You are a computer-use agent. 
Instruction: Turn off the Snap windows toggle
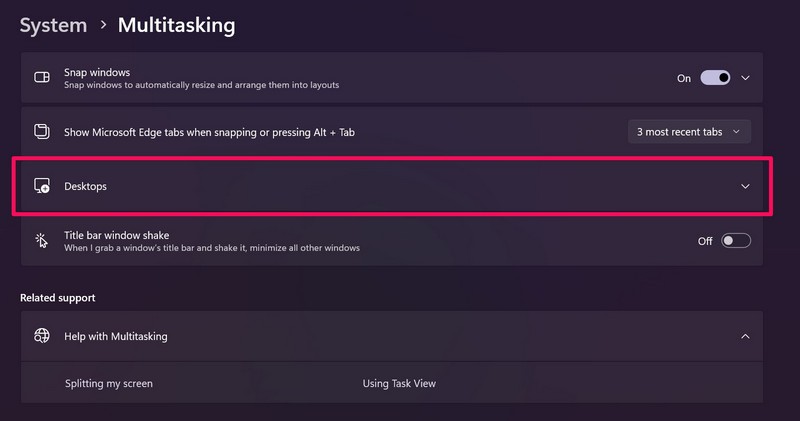tap(715, 78)
